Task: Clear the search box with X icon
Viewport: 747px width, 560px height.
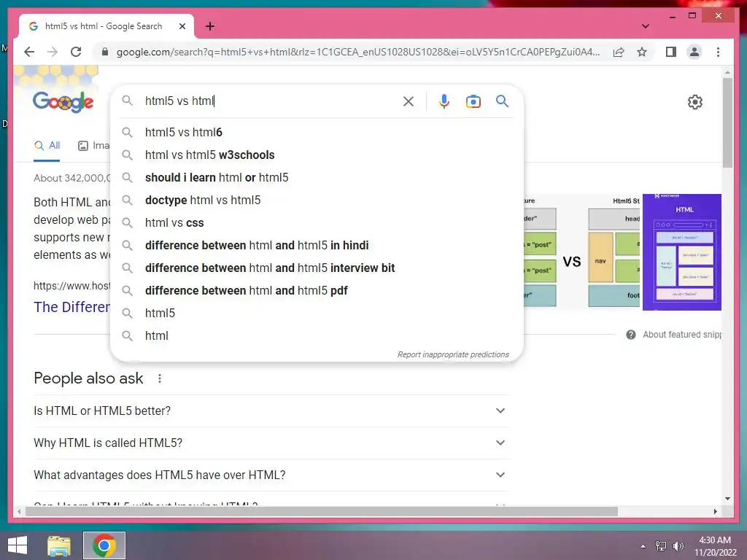Action: pyautogui.click(x=409, y=101)
